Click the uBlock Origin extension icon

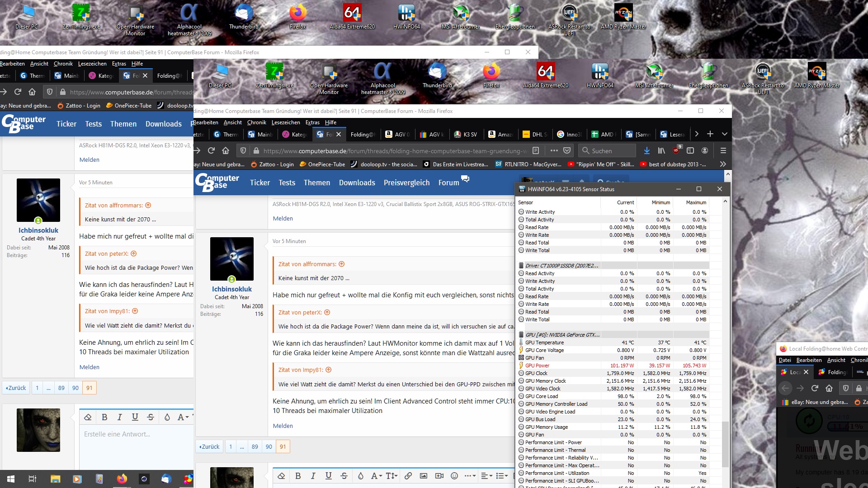pos(676,150)
